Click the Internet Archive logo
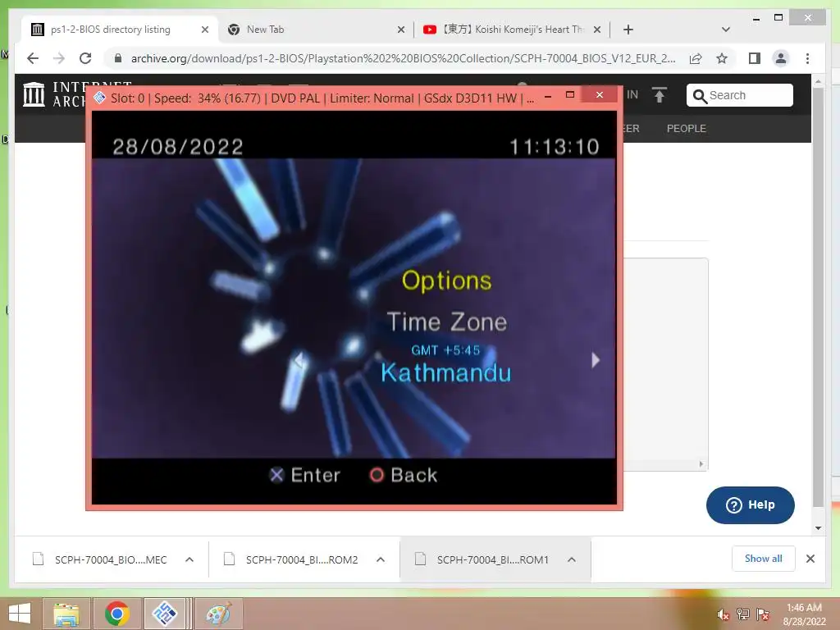 point(34,94)
